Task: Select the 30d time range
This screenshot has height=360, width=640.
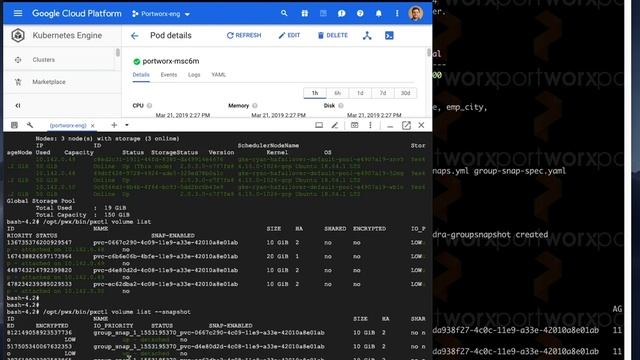Action: coord(405,93)
